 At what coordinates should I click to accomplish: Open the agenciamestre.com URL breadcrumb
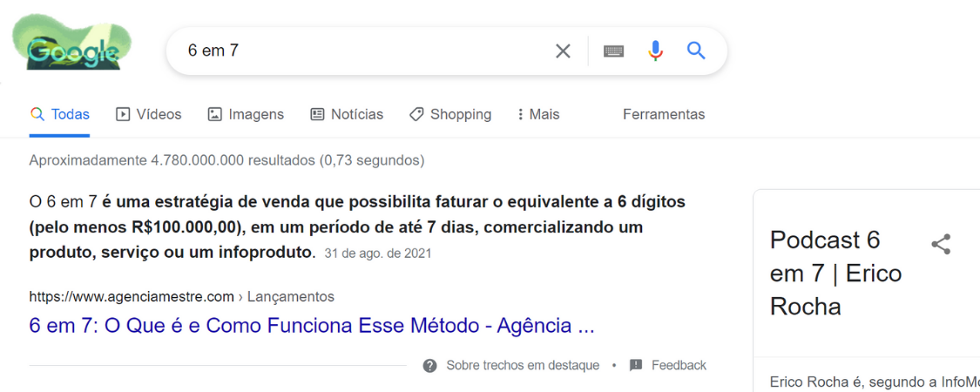(132, 297)
